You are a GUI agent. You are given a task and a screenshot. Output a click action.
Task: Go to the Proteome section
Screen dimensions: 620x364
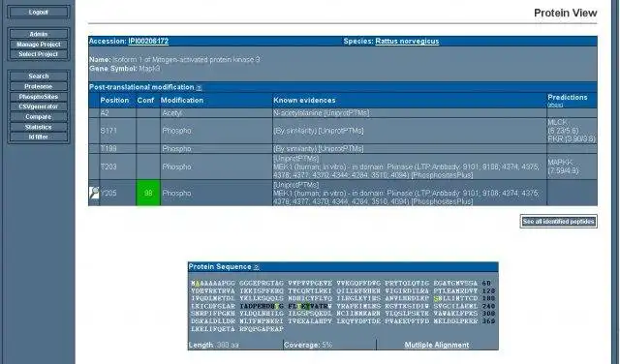pos(39,86)
